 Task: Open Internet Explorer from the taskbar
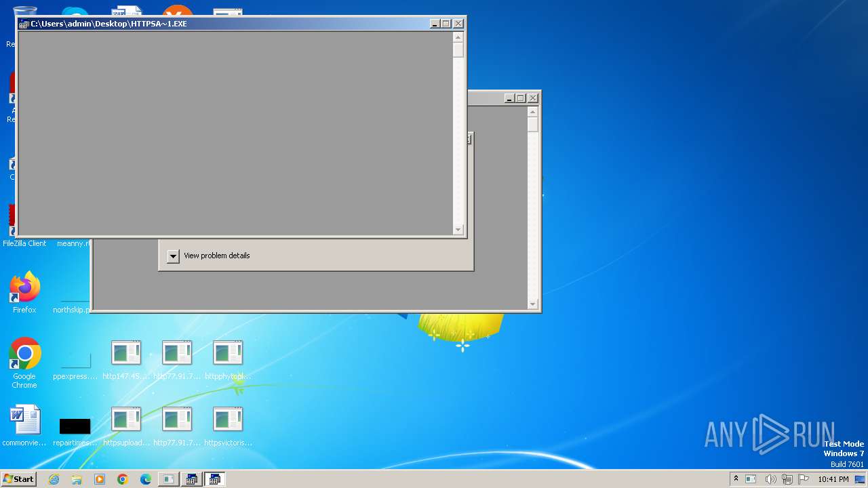pyautogui.click(x=54, y=479)
